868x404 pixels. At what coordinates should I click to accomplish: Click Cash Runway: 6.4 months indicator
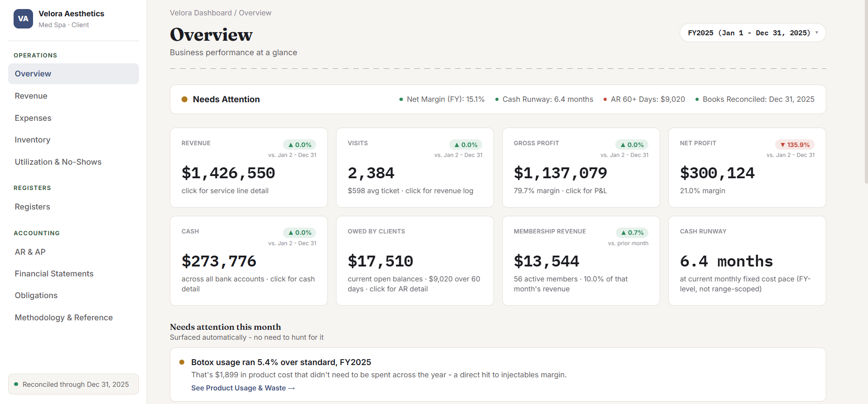pos(544,100)
